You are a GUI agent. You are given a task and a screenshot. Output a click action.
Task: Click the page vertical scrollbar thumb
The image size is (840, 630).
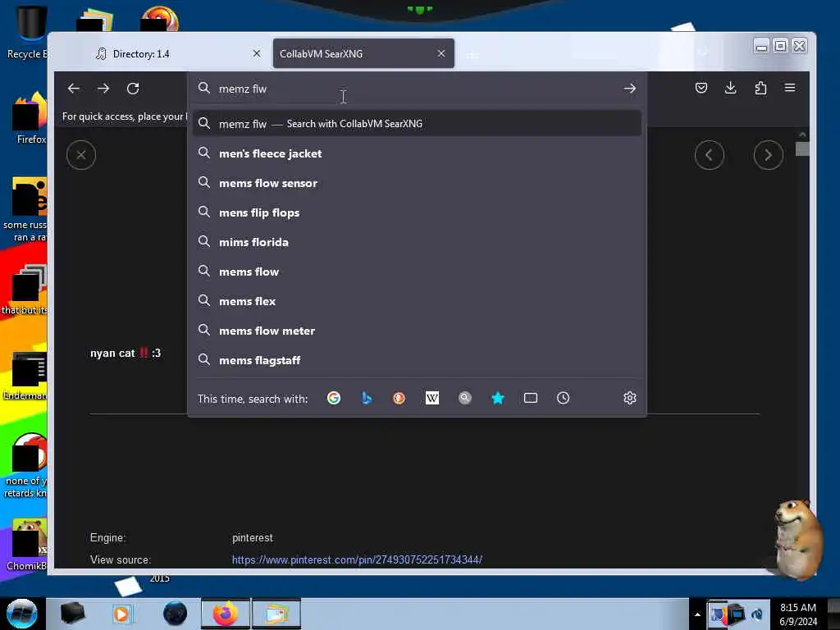[802, 148]
